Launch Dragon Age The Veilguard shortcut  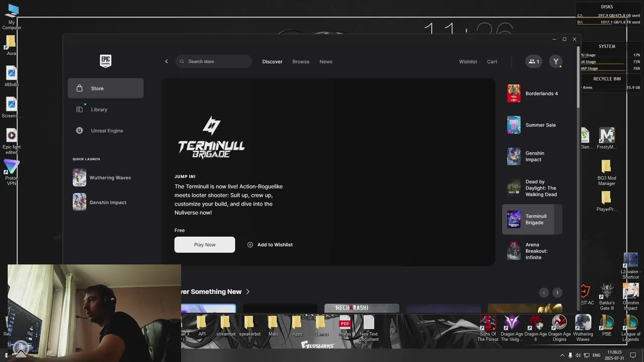point(512,328)
